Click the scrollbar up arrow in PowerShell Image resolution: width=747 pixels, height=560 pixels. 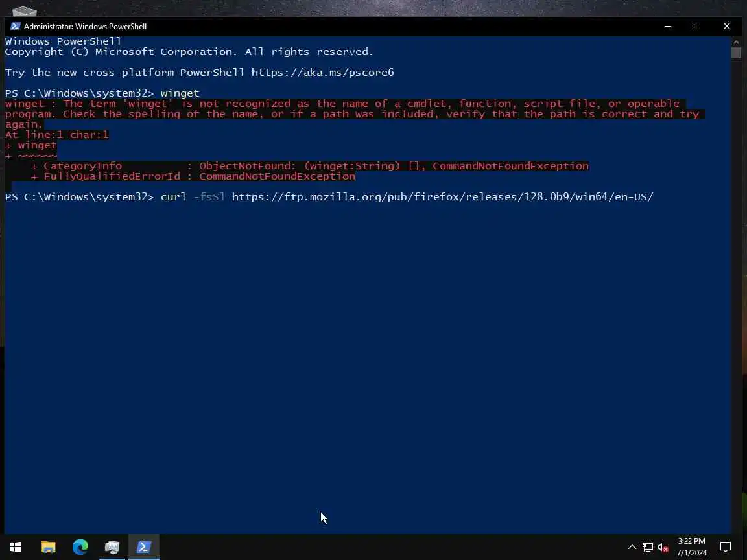[x=736, y=41]
